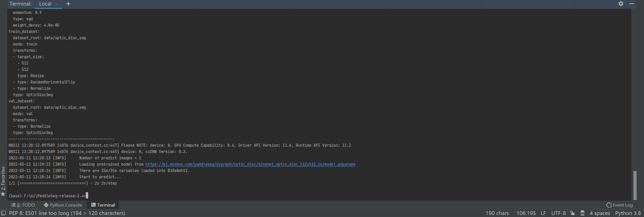Go to line via 106:195 indicator
Viewport: 644px width, 217px height.
pyautogui.click(x=526, y=213)
